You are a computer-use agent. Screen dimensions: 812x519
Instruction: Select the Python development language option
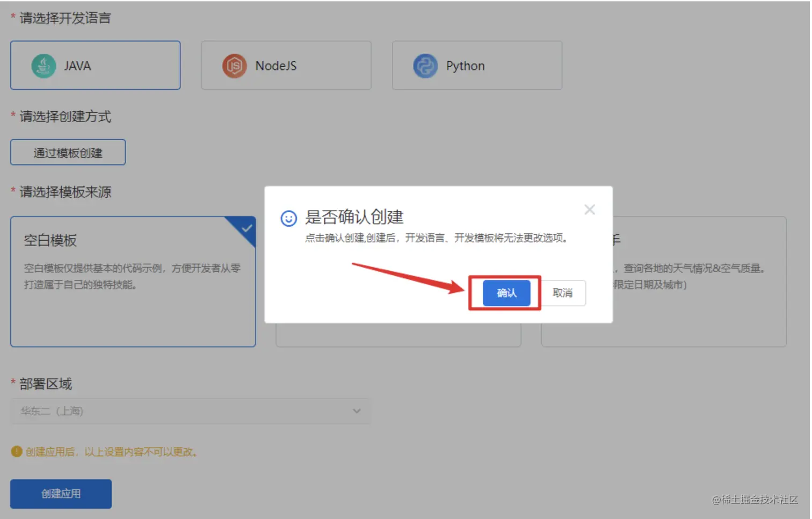tap(476, 66)
